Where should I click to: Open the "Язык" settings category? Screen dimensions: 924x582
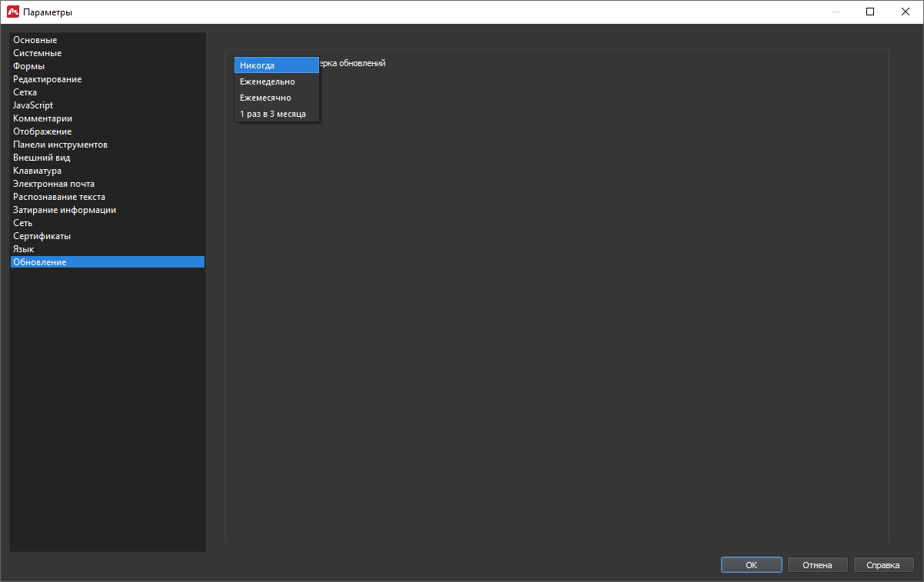[24, 249]
